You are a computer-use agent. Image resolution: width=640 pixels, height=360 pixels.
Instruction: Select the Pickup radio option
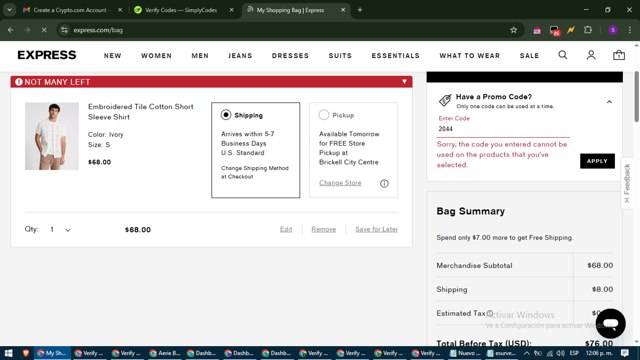(324, 115)
